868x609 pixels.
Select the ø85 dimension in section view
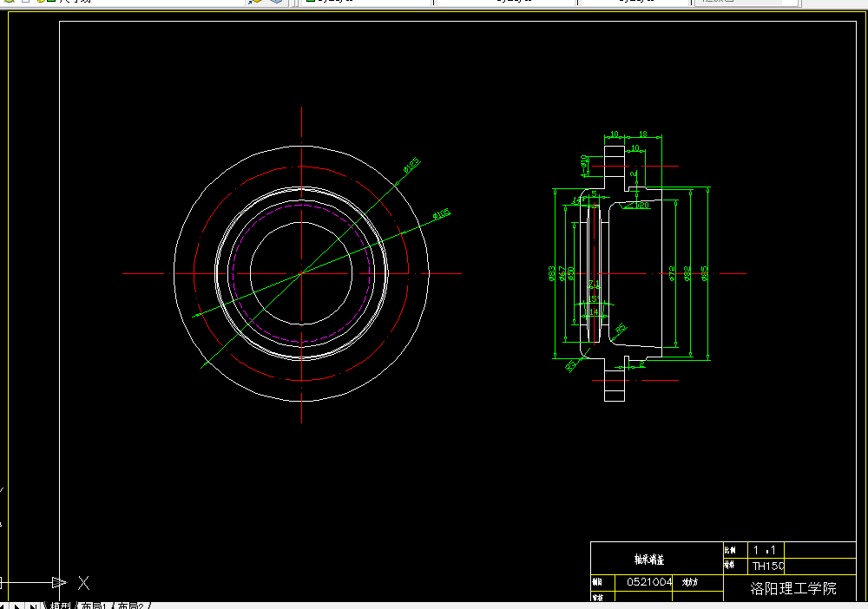pyautogui.click(x=704, y=274)
